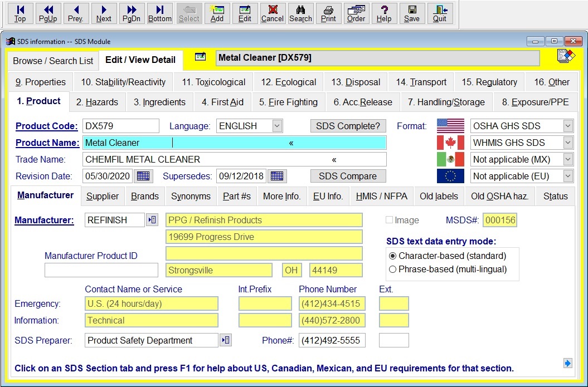Click the SDS Compare button
Screen dimensions: 588x387
[x=348, y=176]
